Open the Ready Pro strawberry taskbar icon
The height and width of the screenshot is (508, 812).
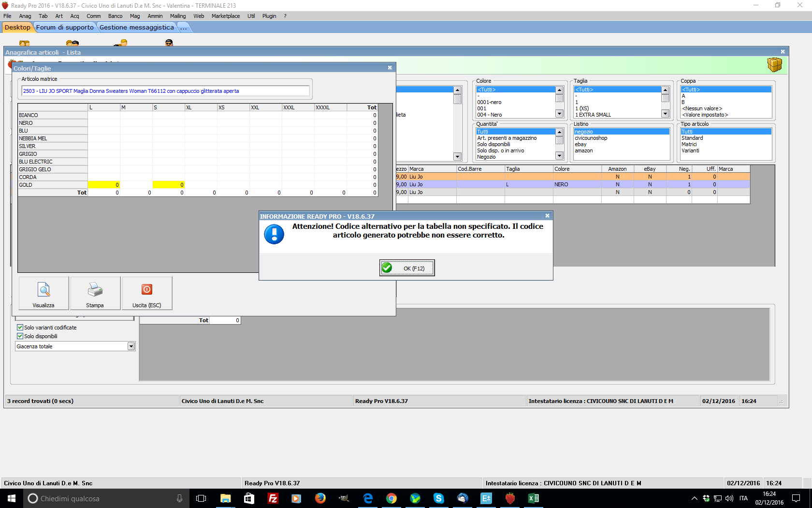(x=510, y=498)
